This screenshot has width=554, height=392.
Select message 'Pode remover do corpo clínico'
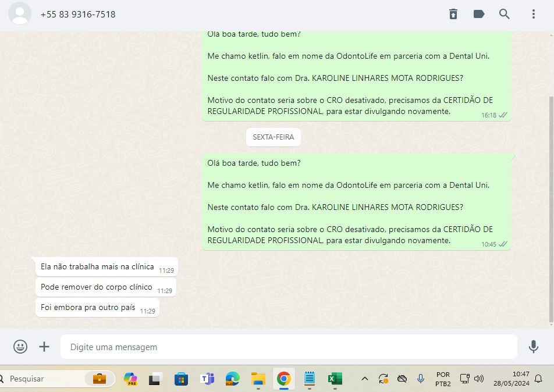[x=106, y=287]
